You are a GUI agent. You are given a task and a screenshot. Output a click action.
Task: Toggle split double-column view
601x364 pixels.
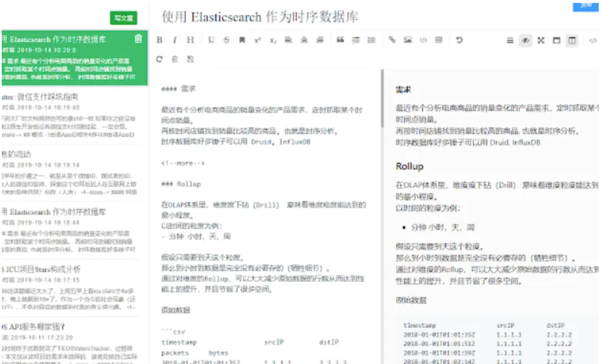pos(572,41)
